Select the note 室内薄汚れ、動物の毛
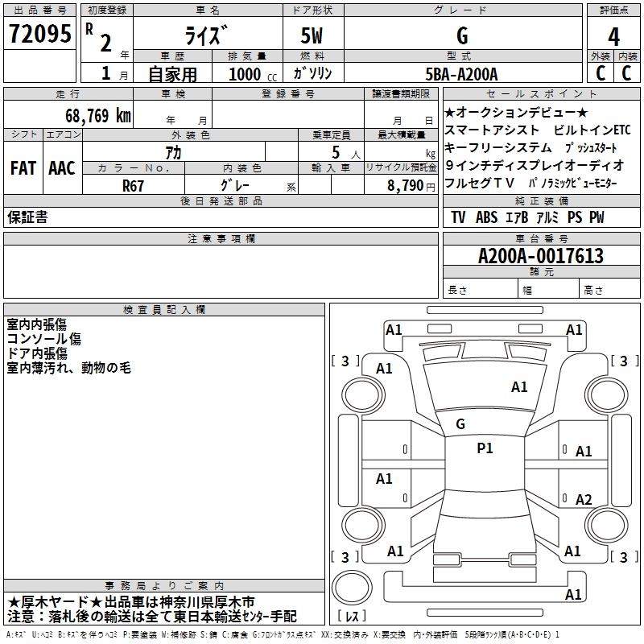 pos(69,368)
